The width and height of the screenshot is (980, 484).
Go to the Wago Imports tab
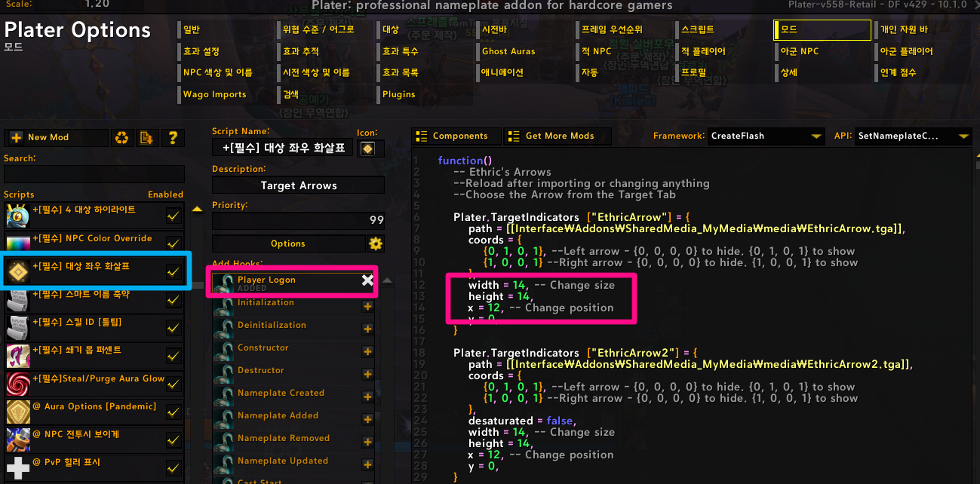coord(226,94)
